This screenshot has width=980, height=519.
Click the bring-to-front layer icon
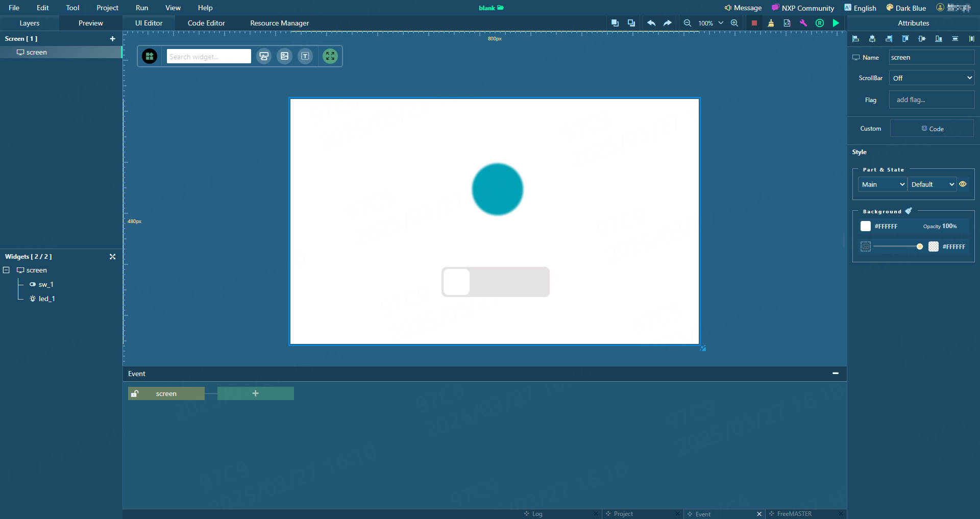pos(615,23)
